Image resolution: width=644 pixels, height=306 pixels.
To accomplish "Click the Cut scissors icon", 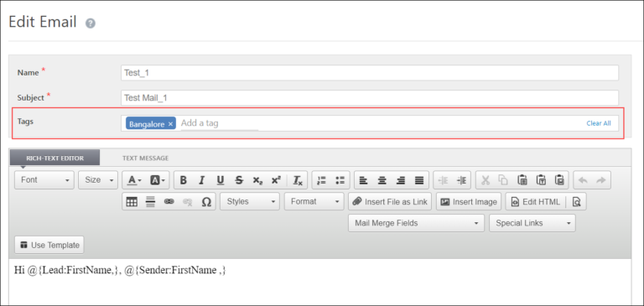I will click(x=486, y=180).
